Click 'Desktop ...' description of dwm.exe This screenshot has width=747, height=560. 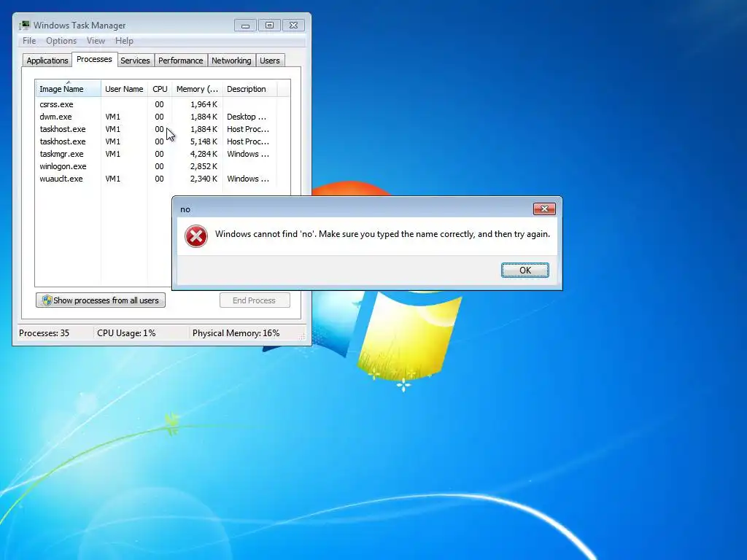tap(247, 117)
